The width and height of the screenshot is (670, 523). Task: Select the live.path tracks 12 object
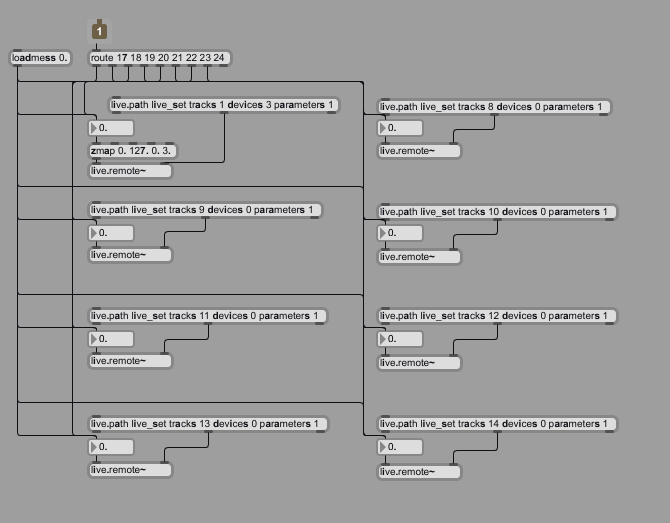point(497,316)
